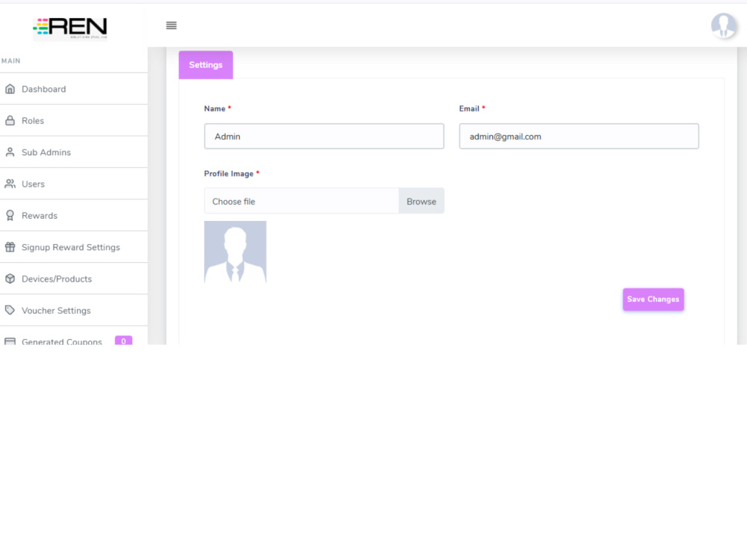Click the Roles lock icon
Screen dimensions: 747x560
click(10, 120)
